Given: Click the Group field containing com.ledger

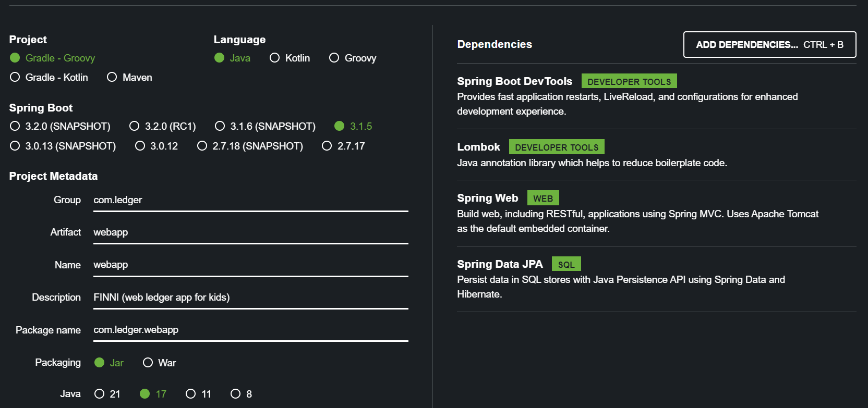Looking at the screenshot, I should (x=251, y=201).
